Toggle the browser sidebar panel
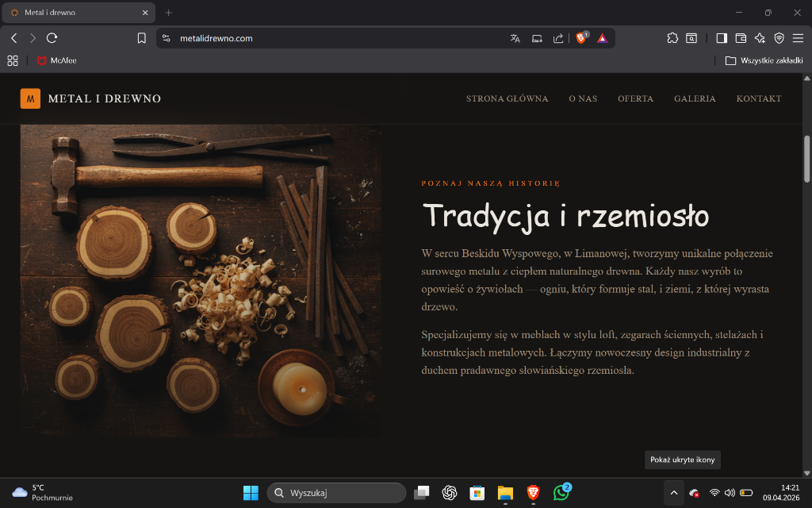812x508 pixels. (722, 38)
